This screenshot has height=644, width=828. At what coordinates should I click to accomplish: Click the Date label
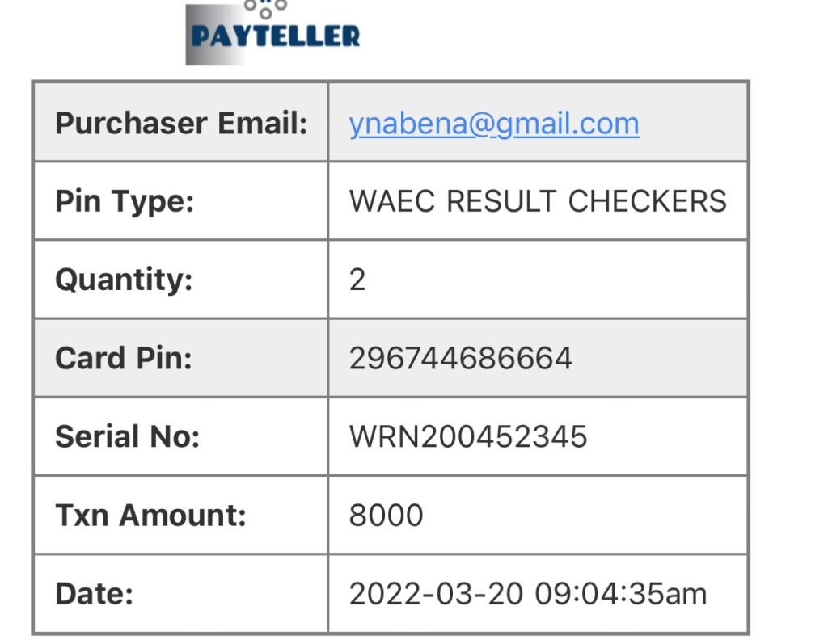click(x=94, y=594)
